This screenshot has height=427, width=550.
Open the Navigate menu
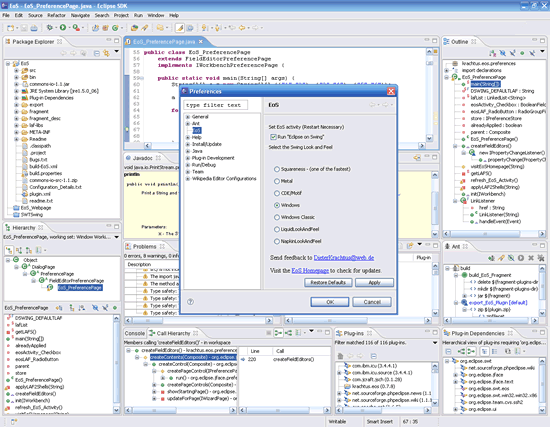coord(80,15)
